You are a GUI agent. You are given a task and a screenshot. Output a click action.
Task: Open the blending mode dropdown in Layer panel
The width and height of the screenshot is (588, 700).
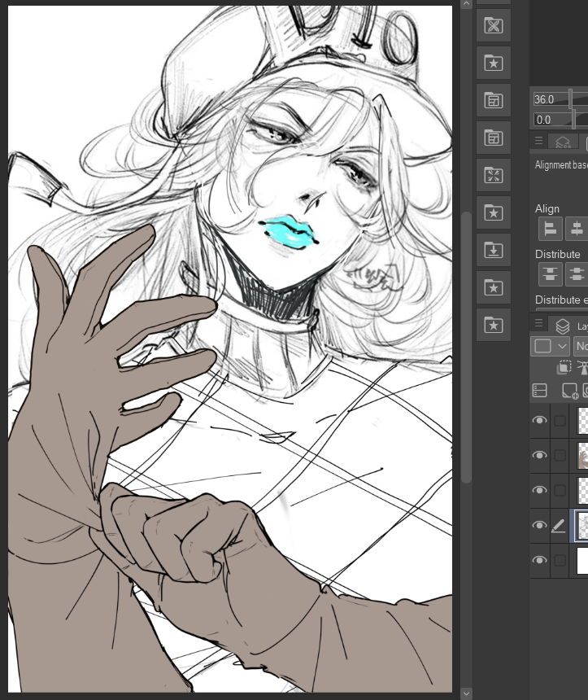point(581,346)
